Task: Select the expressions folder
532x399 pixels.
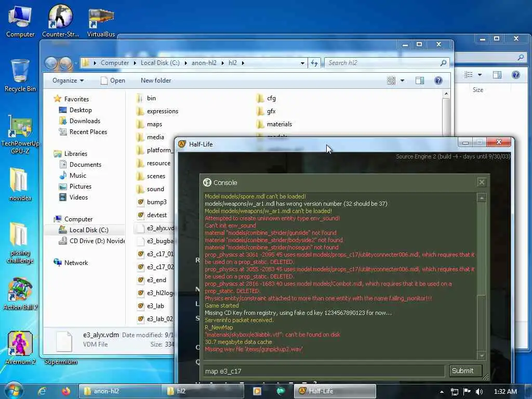Action: (x=157, y=111)
